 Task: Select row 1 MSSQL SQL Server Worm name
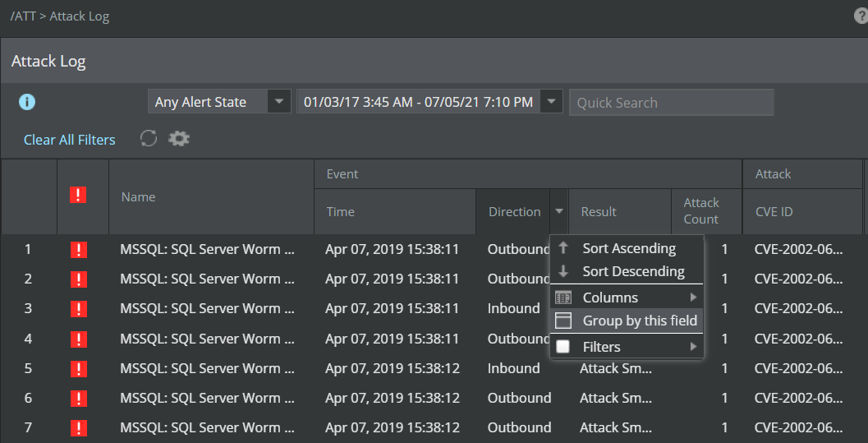coord(208,249)
